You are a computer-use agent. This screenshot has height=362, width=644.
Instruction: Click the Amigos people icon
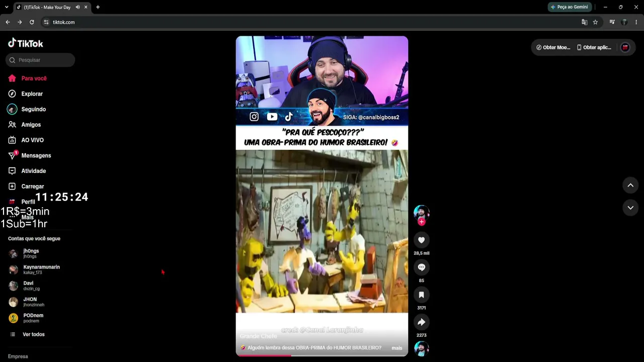coord(12,125)
